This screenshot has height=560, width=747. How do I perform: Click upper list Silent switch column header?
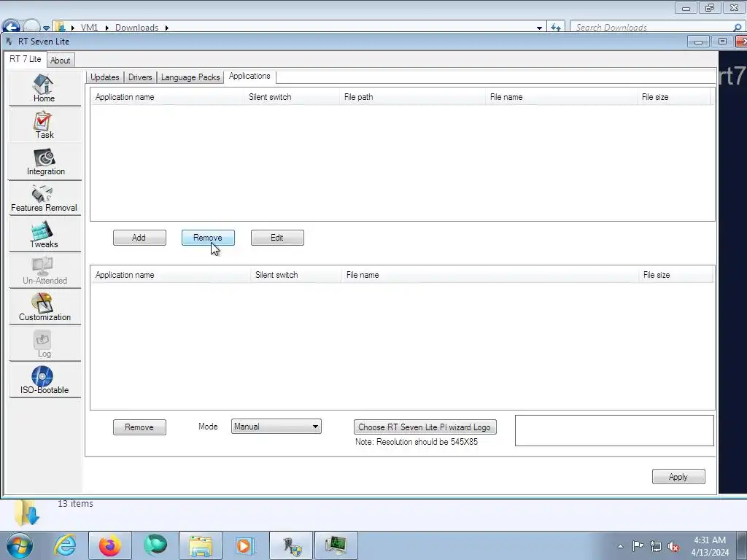tap(292, 97)
